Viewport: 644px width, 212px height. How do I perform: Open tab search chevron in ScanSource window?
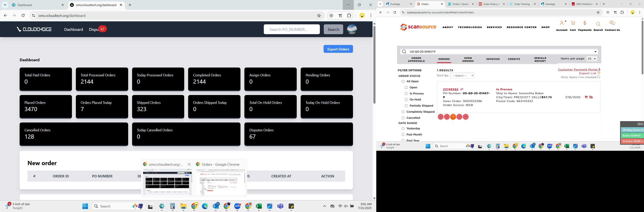[x=380, y=4]
